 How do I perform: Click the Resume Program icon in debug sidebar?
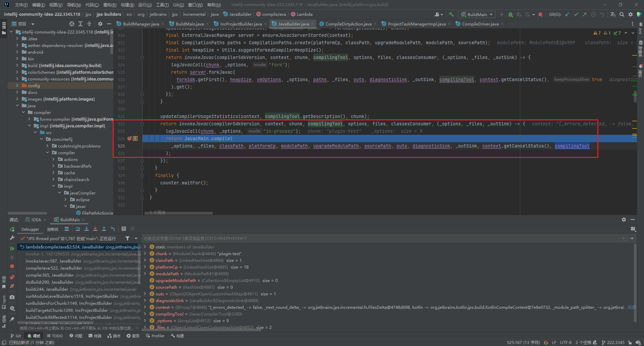12,248
